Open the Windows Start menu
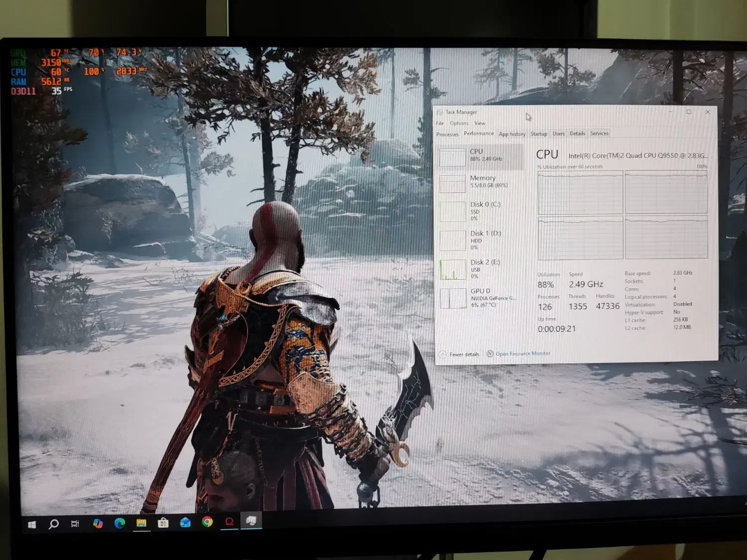Viewport: 747px width, 560px height. [32, 524]
